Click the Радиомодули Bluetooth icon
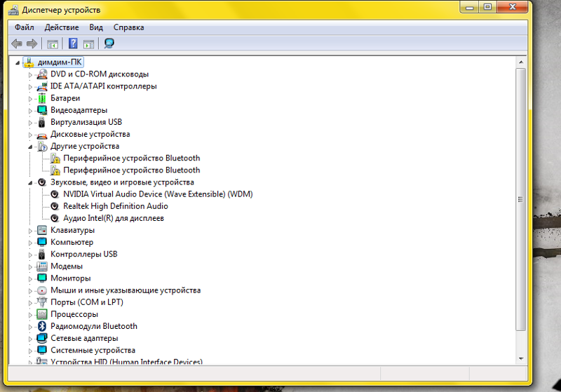This screenshot has height=392, width=561. pos(42,326)
